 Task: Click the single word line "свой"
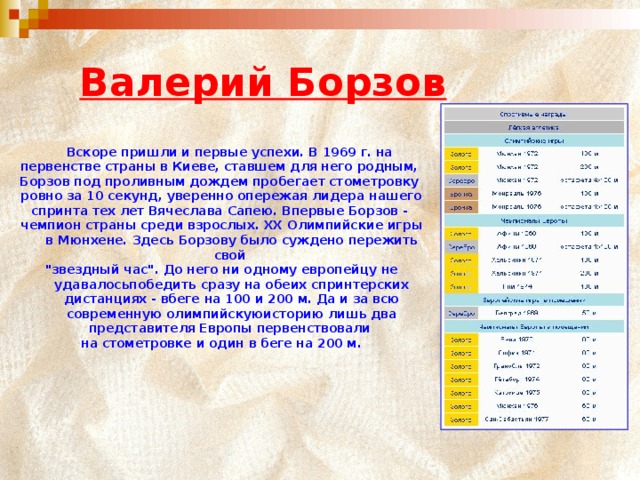[x=230, y=256]
